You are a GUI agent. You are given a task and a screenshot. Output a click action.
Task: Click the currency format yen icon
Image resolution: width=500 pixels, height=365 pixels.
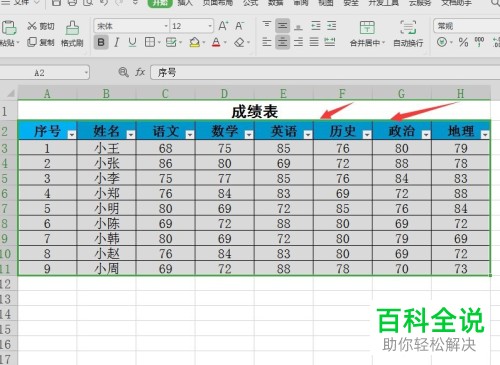[x=442, y=42]
